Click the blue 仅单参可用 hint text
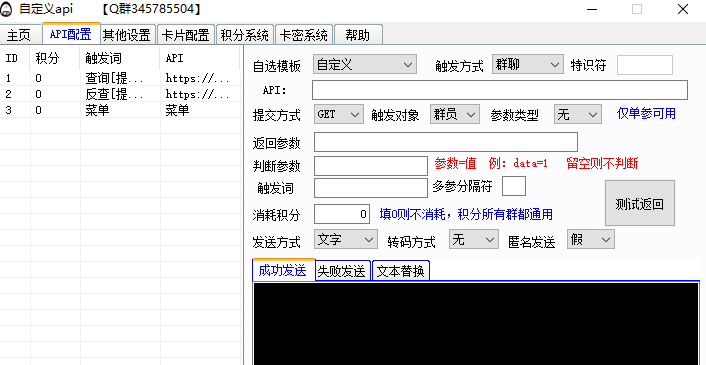Screen dimensions: 706x365 [x=646, y=114]
